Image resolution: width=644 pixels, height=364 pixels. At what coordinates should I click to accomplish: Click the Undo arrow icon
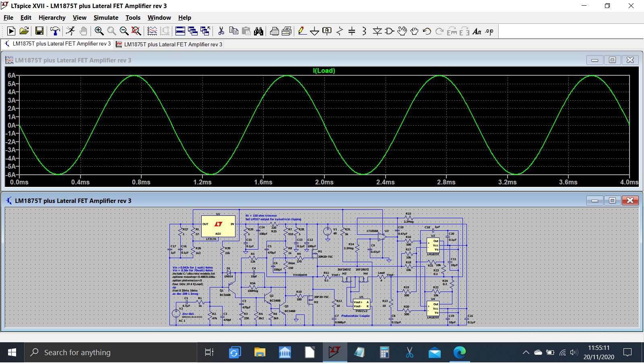pos(427,31)
